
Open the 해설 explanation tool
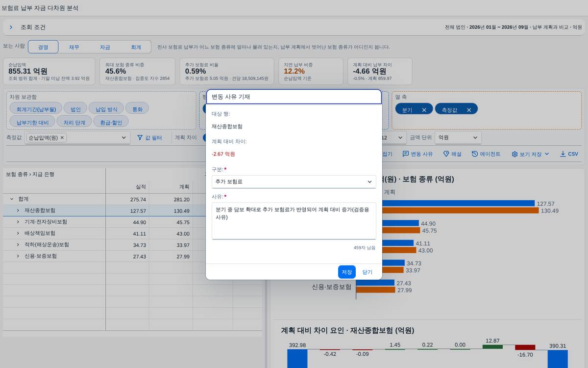click(x=452, y=154)
